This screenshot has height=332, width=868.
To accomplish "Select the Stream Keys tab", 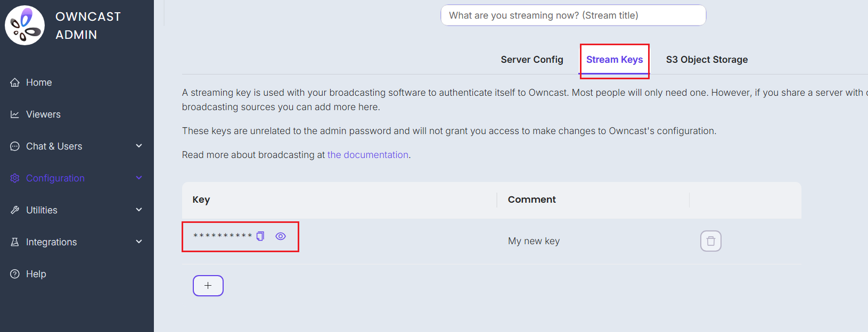I will [615, 60].
